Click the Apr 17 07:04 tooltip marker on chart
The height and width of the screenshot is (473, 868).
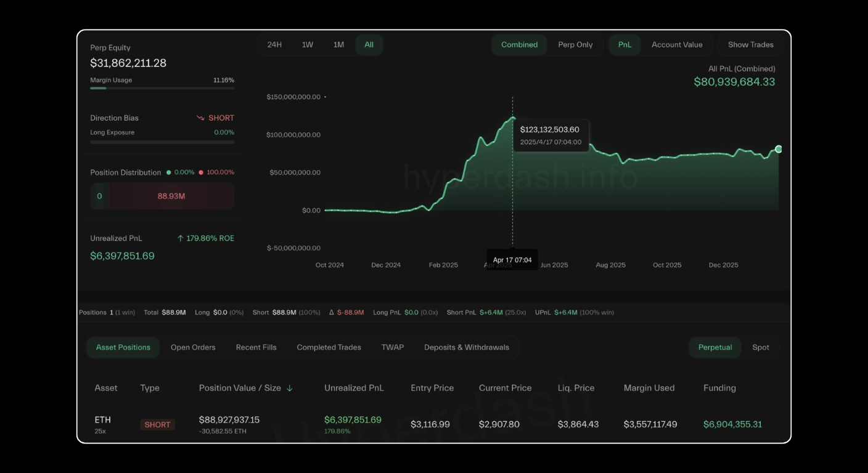[512, 259]
